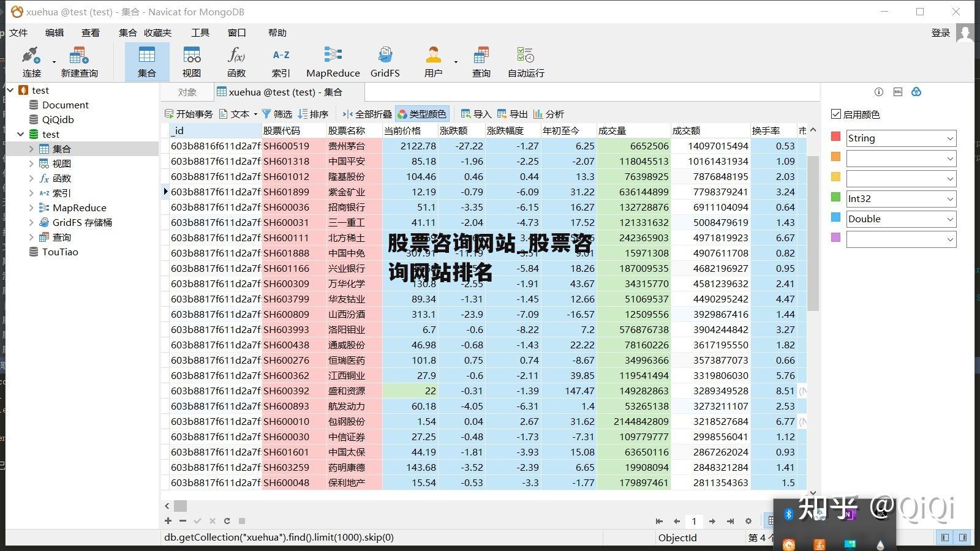Click the 连接 (Connection) toolbar icon
Image resolution: width=980 pixels, height=551 pixels.
click(x=31, y=62)
